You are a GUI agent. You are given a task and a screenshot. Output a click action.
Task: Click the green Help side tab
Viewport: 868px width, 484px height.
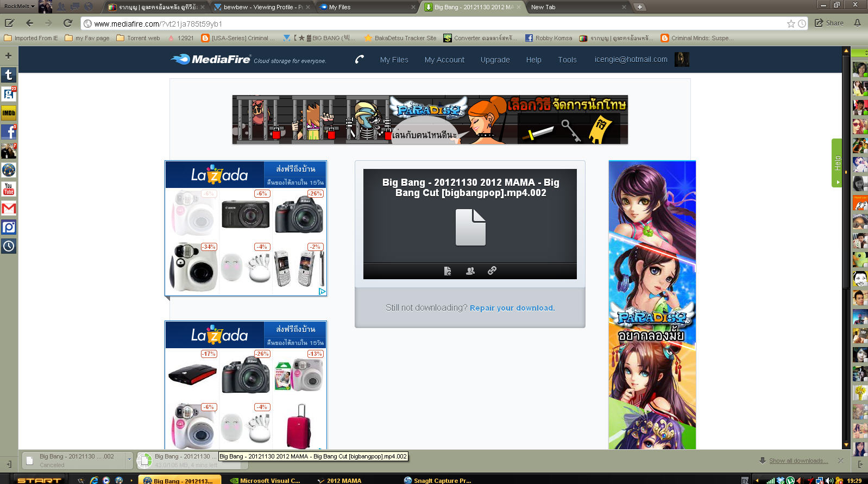[x=836, y=163]
